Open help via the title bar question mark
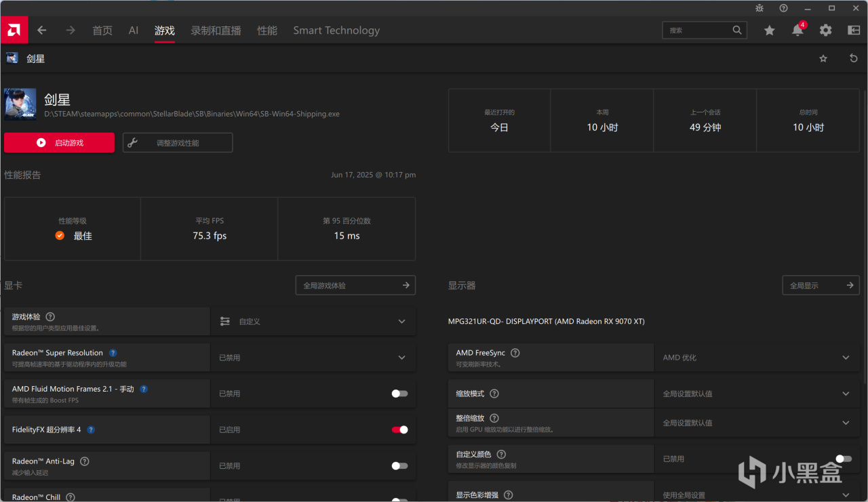The image size is (868, 502). pos(784,8)
